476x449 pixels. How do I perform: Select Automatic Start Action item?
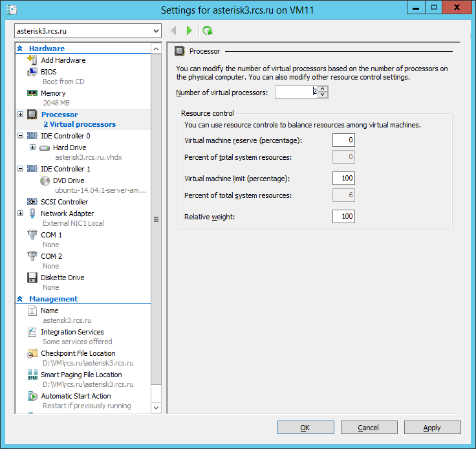[x=76, y=396]
